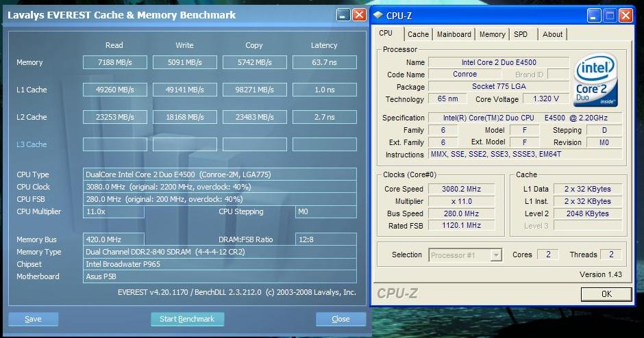Click the CPU Multiplier 11.0x field

[x=113, y=211]
